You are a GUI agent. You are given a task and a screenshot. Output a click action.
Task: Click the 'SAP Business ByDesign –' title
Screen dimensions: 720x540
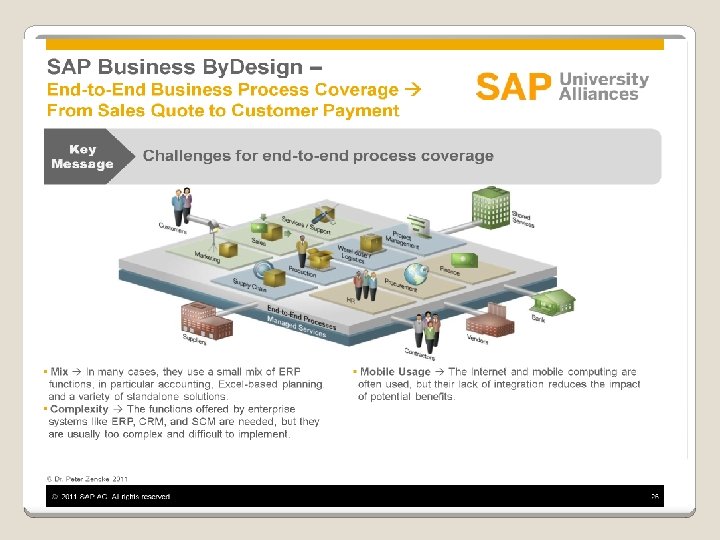pyautogui.click(x=185, y=67)
